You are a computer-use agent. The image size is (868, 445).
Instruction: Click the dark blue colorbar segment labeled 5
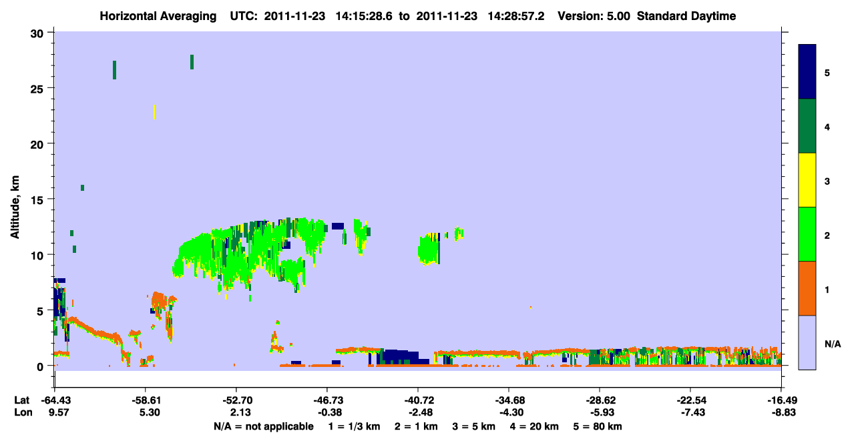tap(807, 72)
